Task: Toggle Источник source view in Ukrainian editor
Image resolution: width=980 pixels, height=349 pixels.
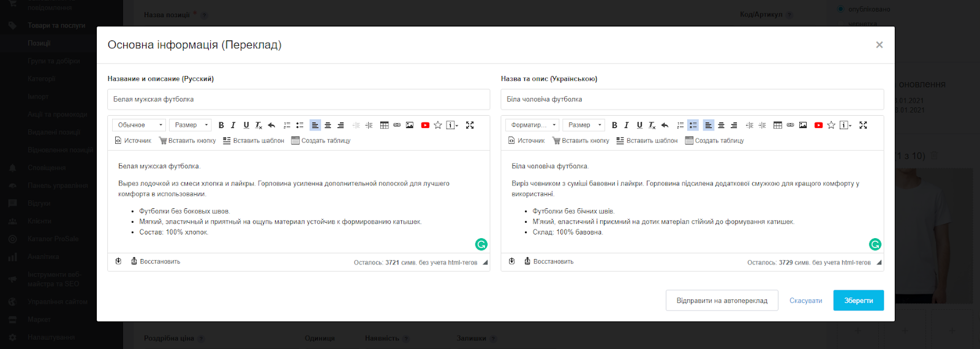Action: tap(527, 141)
